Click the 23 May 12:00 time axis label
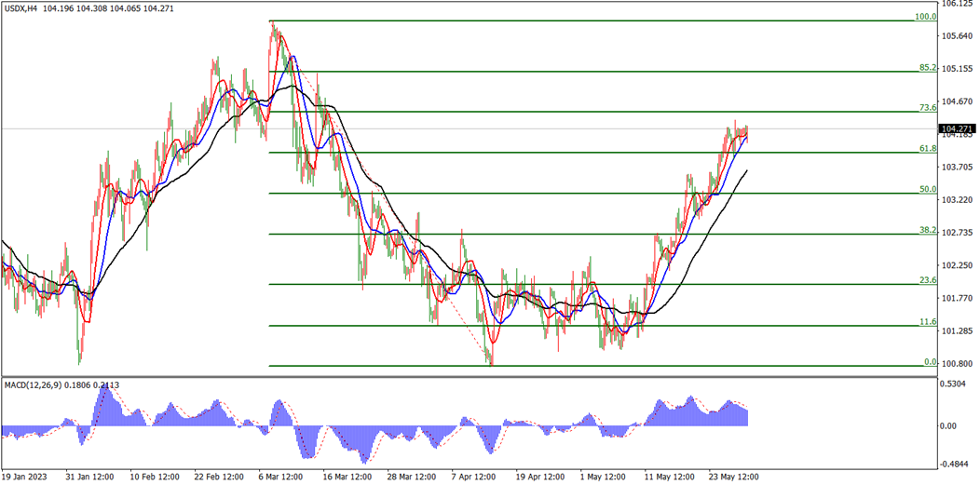 [x=734, y=477]
